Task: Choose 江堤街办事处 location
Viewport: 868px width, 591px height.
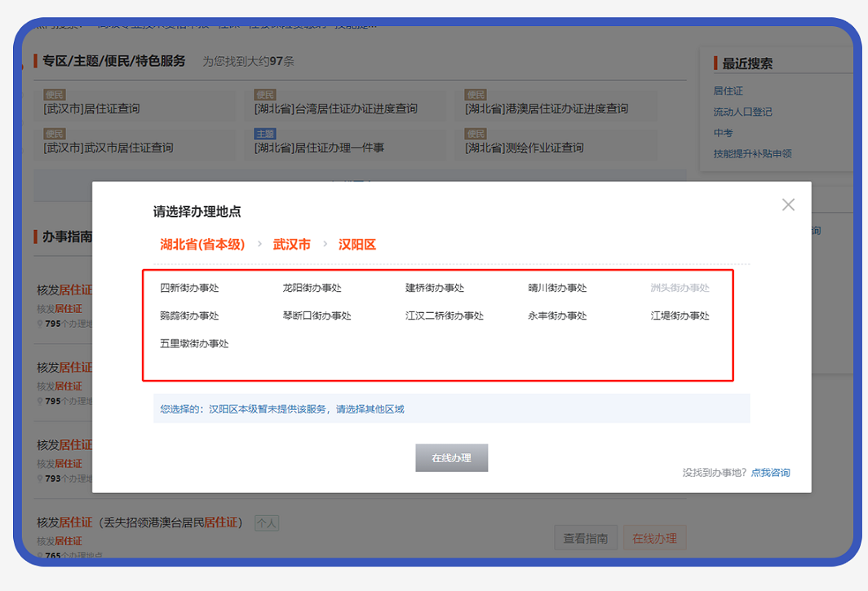Action: click(x=680, y=315)
